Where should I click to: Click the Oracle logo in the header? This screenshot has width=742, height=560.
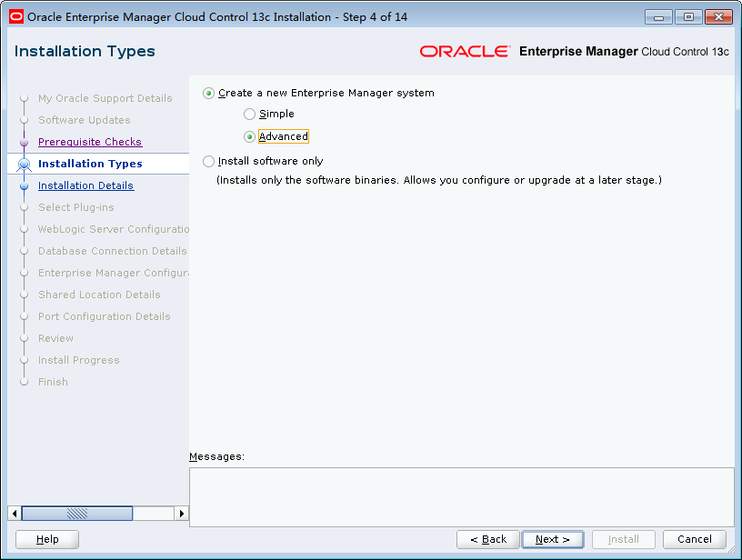pos(466,52)
